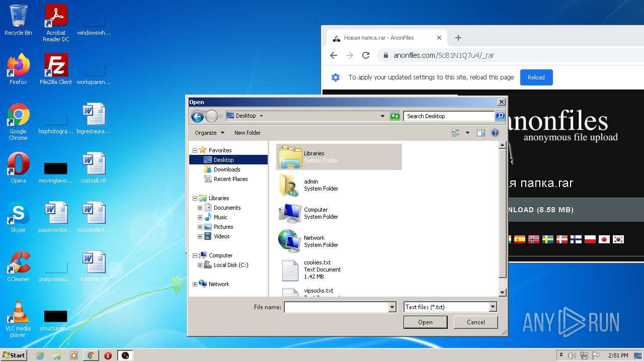Click the Forward arrow in Open dialog
This screenshot has height=362, width=644.
click(211, 116)
